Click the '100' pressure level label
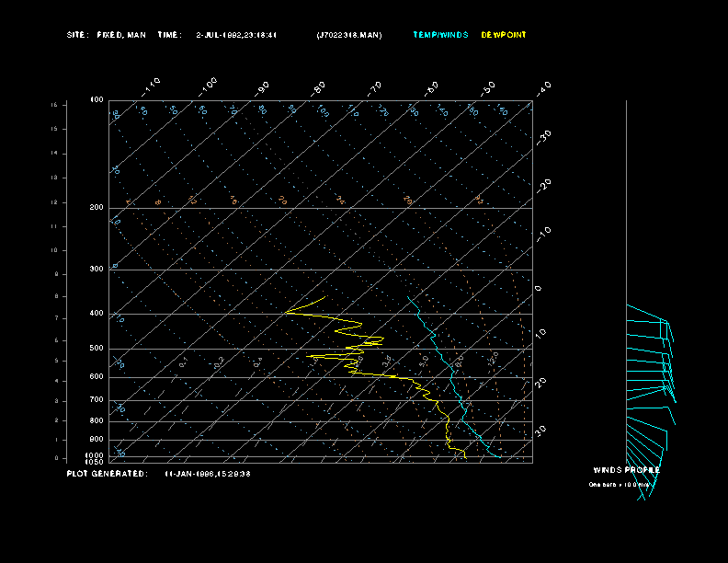The width and height of the screenshot is (728, 563). click(97, 100)
